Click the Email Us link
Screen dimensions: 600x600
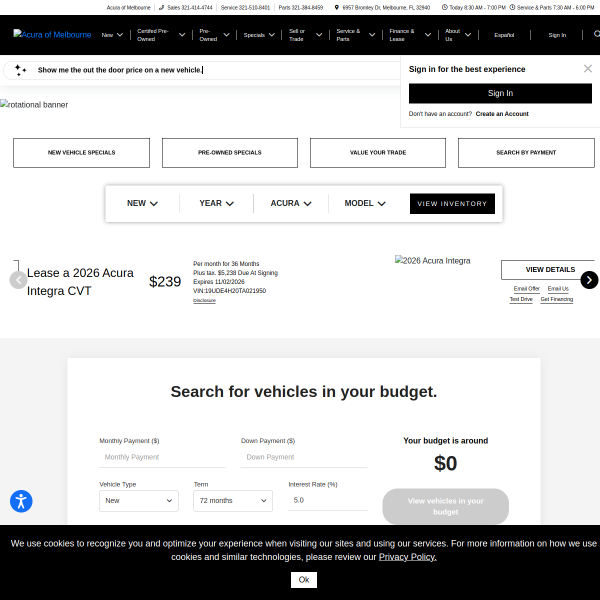558,289
